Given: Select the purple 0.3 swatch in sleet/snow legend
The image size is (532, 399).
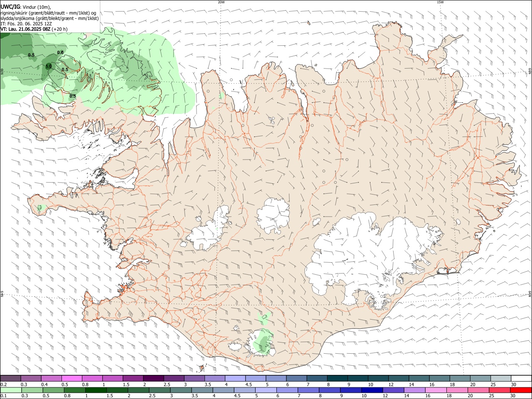Looking at the screenshot, I should (31, 378).
